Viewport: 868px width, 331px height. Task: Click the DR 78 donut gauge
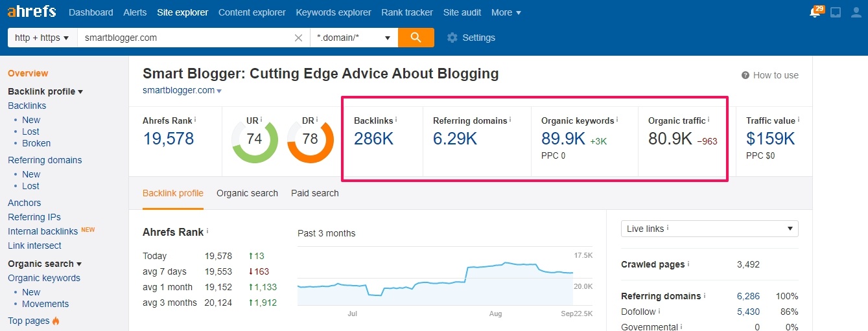point(310,139)
